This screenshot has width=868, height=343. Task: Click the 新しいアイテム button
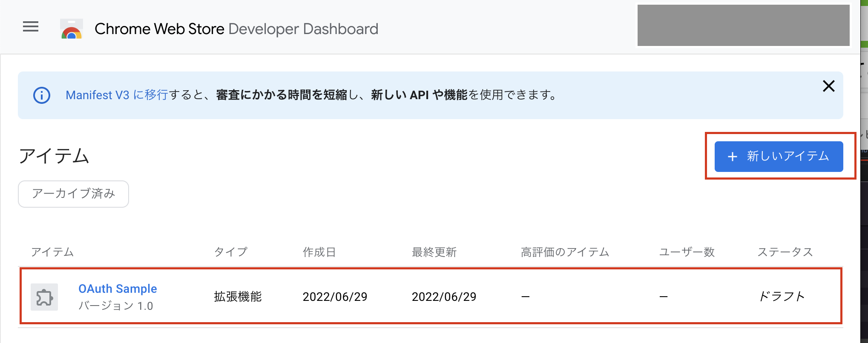(779, 156)
